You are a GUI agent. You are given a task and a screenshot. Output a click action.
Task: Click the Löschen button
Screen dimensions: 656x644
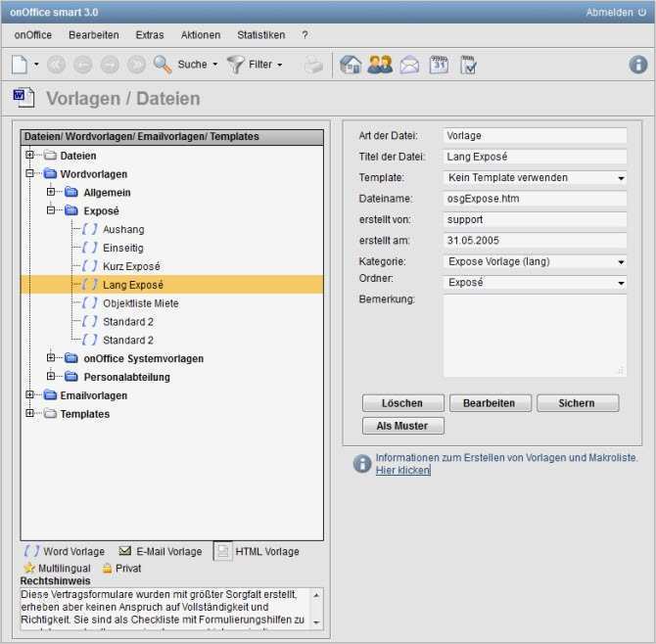click(x=402, y=403)
